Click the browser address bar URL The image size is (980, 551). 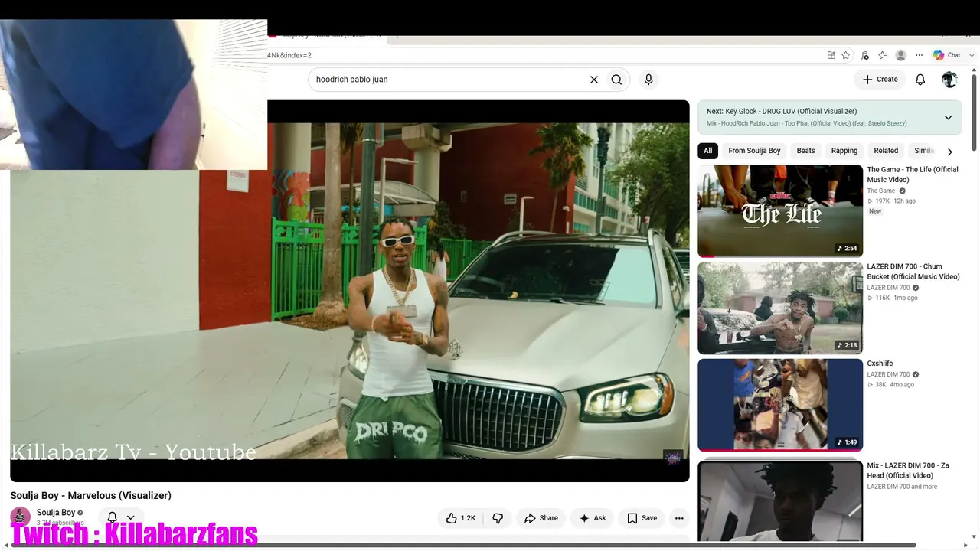click(x=289, y=55)
